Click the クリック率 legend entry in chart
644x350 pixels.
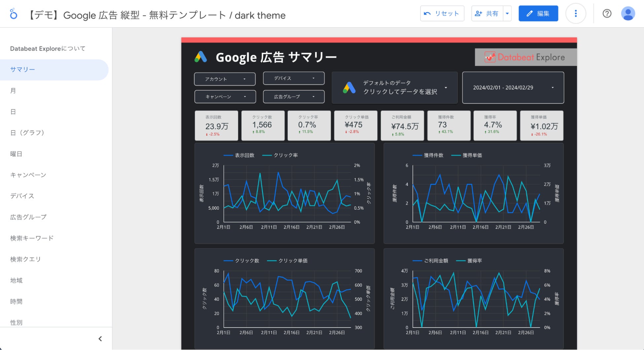(280, 155)
